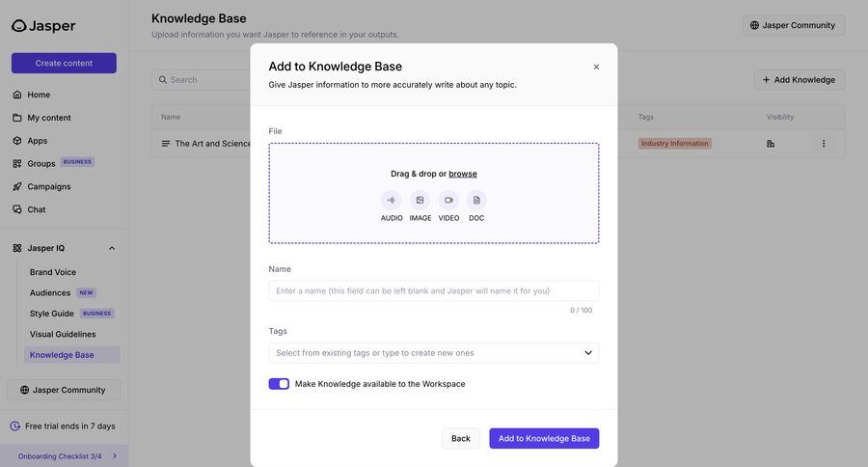Toggle Make Knowledge available to the Workspace
The image size is (868, 467).
point(279,384)
